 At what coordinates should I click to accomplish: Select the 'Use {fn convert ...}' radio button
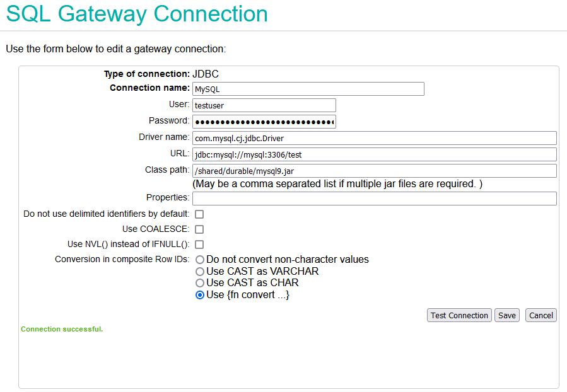pyautogui.click(x=199, y=295)
